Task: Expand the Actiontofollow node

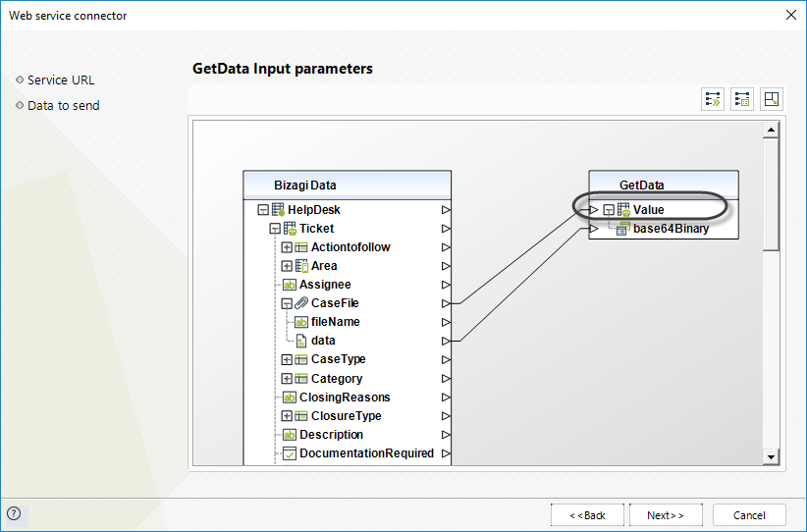Action: tap(287, 247)
